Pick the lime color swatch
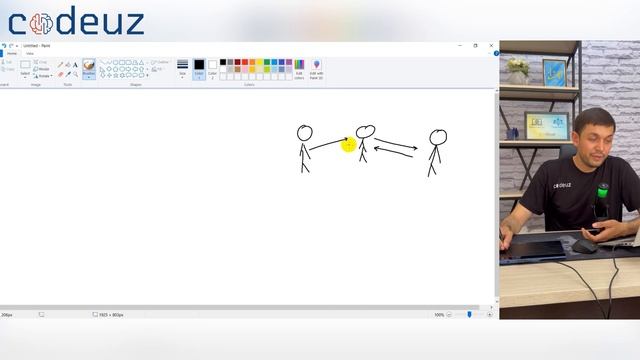This screenshot has width=640, height=360. tap(267, 69)
